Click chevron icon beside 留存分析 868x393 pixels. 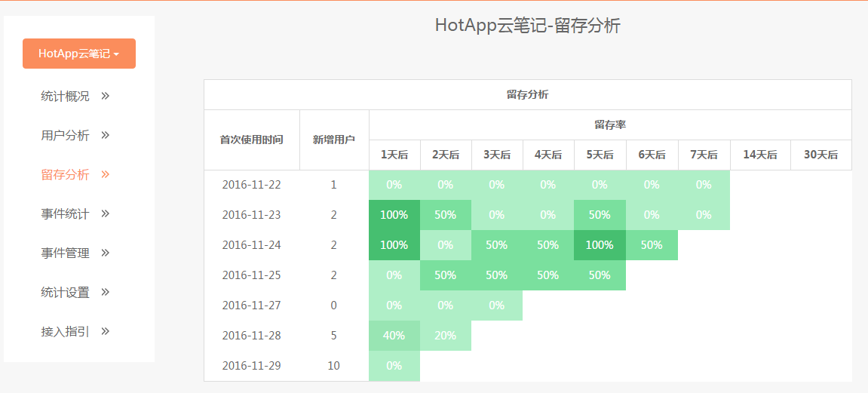[106, 174]
